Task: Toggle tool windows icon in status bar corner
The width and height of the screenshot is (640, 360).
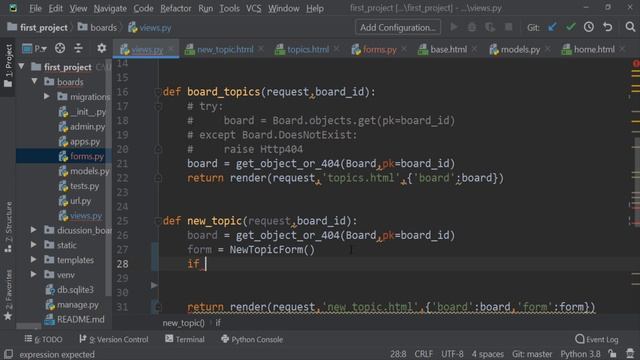Action: 8,354
